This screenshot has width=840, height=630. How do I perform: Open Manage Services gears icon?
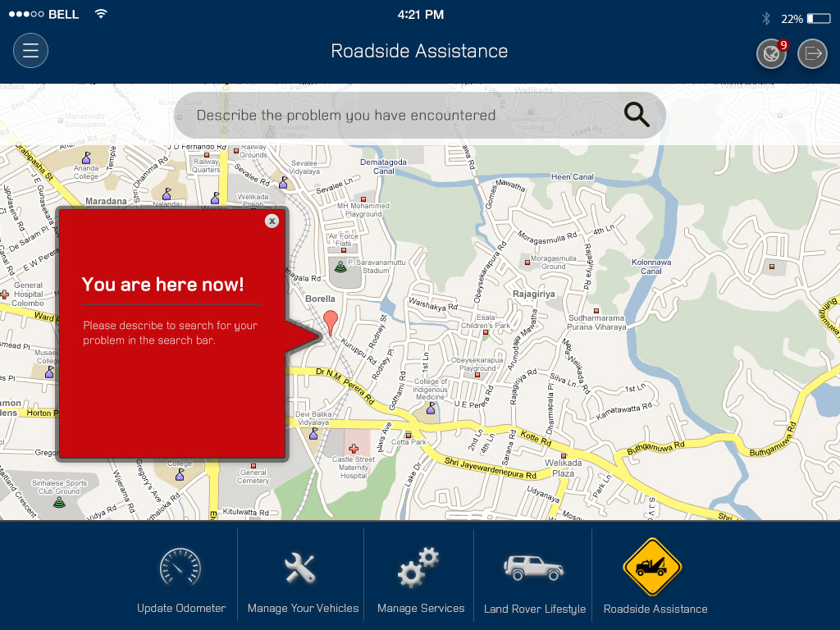tap(418, 568)
